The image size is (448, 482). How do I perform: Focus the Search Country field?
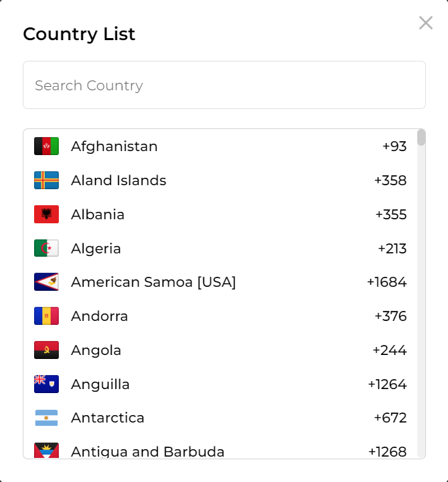point(224,85)
